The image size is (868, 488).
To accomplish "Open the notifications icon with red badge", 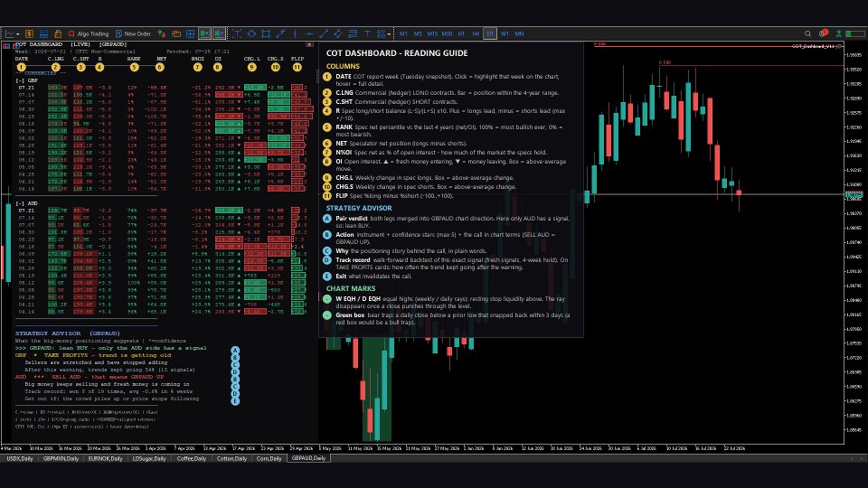I will tap(823, 33).
